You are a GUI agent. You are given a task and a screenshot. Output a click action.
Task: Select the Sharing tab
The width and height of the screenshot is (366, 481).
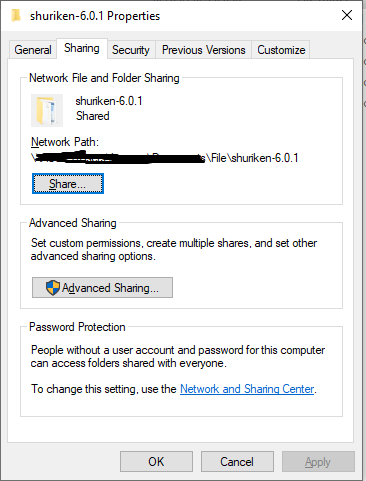82,49
